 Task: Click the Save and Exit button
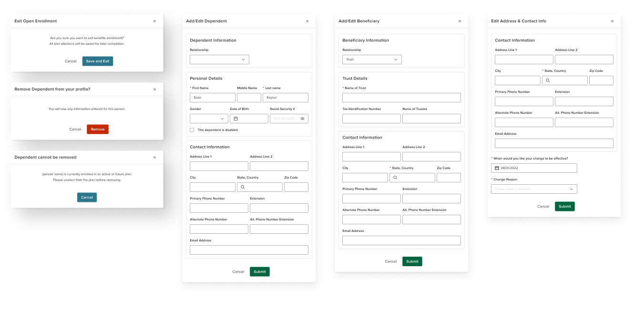click(x=98, y=61)
